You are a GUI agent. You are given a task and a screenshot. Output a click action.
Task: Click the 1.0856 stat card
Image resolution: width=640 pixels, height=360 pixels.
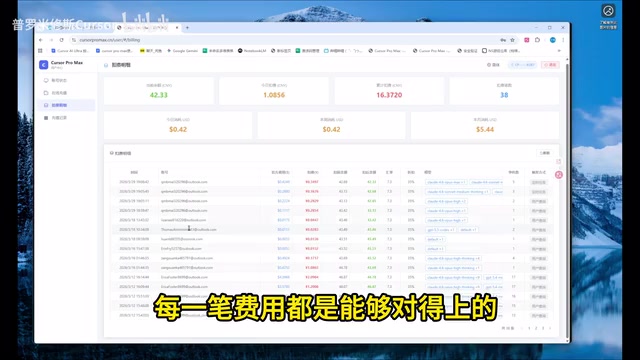274,91
